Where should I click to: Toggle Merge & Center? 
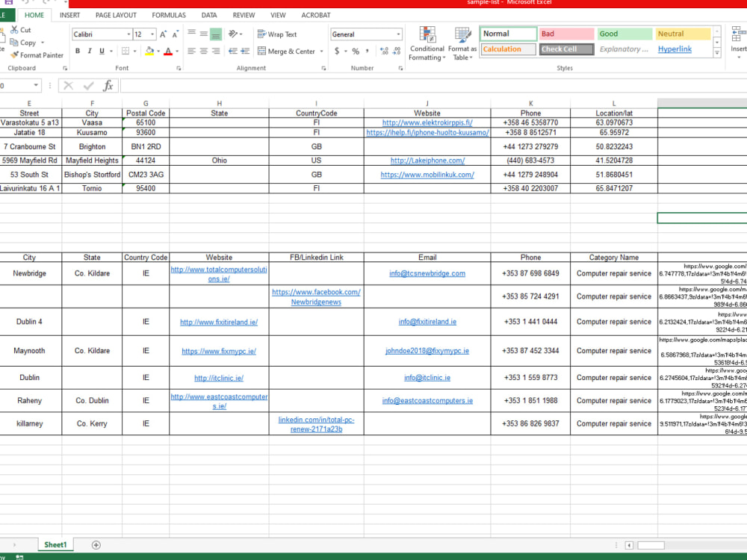(x=286, y=51)
